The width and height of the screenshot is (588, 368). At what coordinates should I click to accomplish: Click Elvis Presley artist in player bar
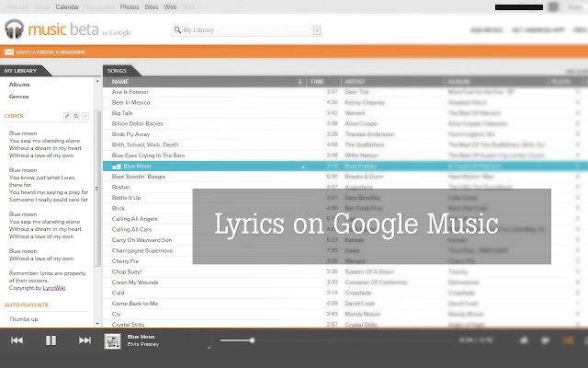pos(143,344)
